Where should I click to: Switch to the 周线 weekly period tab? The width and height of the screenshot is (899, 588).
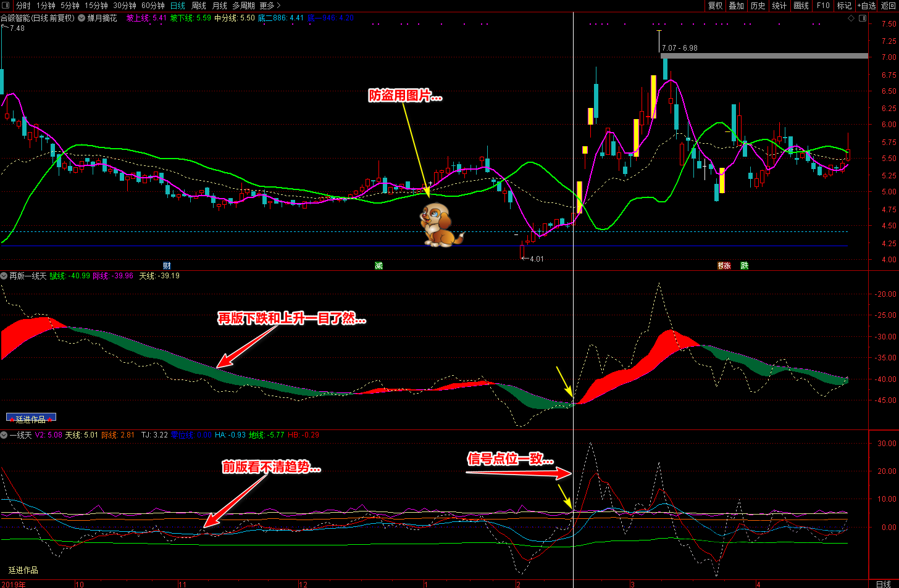pyautogui.click(x=199, y=6)
